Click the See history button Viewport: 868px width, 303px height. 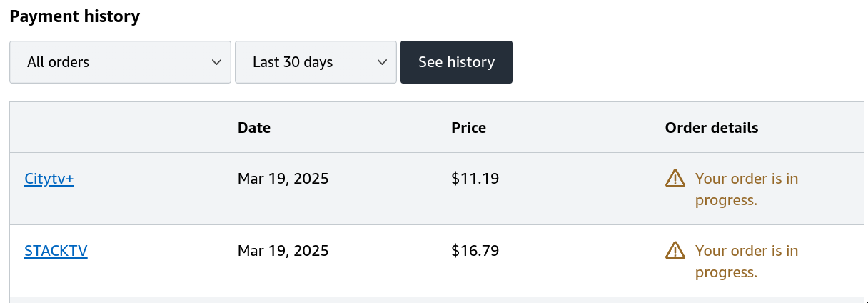pyautogui.click(x=456, y=62)
